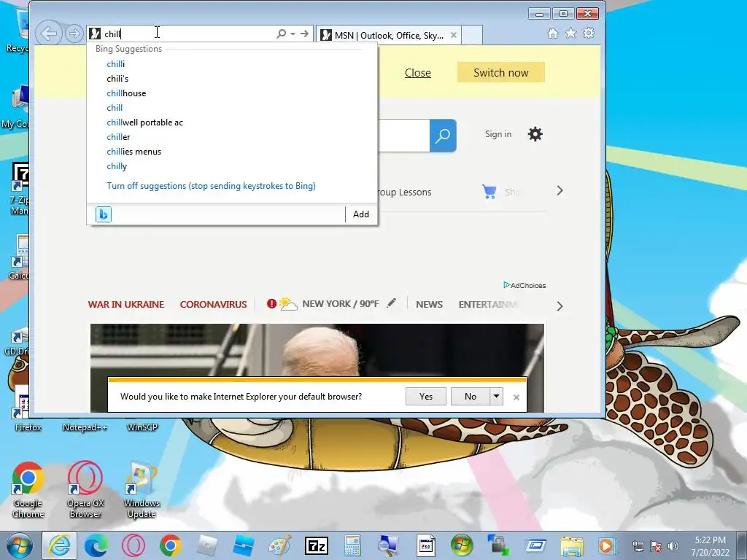
Task: Dismiss default browser notification with X
Action: coord(516,397)
